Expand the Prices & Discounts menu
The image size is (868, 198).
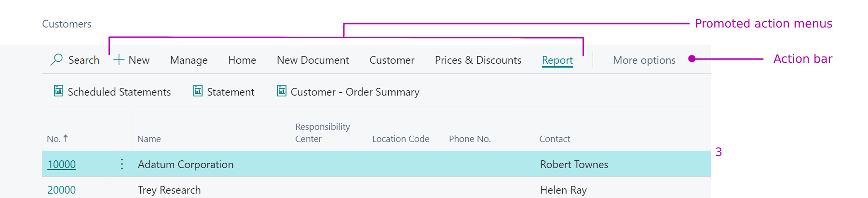[478, 60]
